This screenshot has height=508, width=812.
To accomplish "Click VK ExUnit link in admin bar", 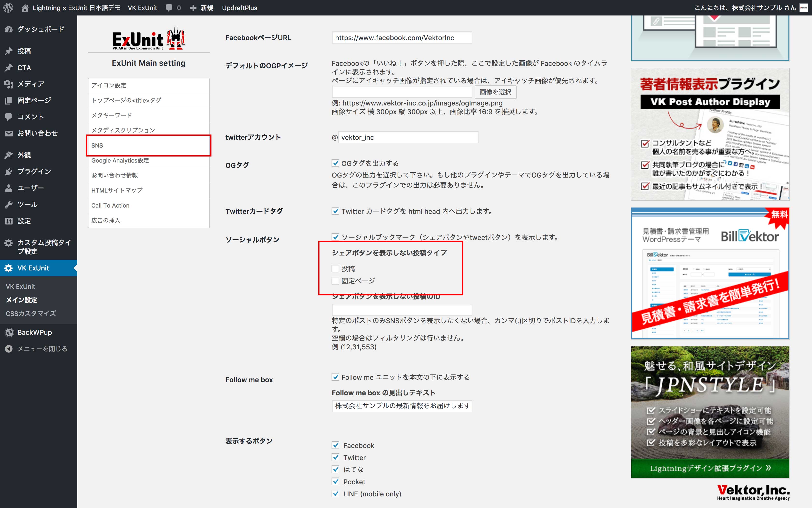I will click(x=142, y=8).
